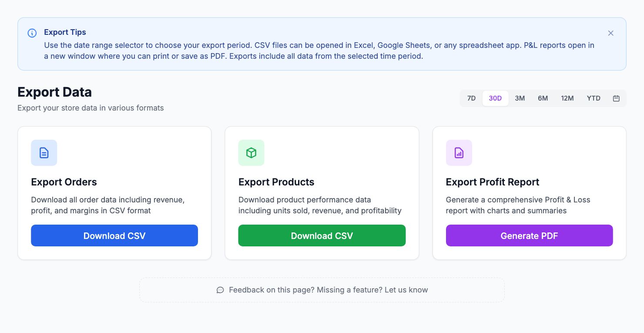Click 'Export your store data in various formats'
Viewport: 644px width, 333px height.
91,108
